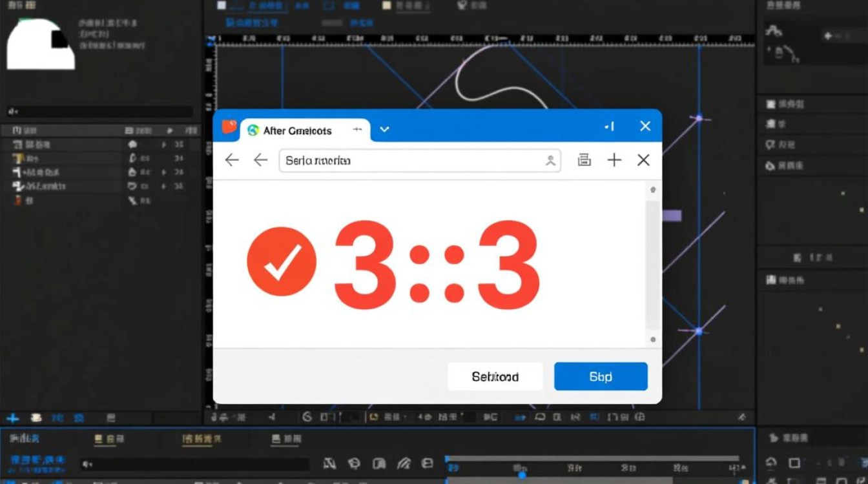Screen dimensions: 868x484
Task: Click the plus icon in dialog toolbar
Action: pos(614,161)
